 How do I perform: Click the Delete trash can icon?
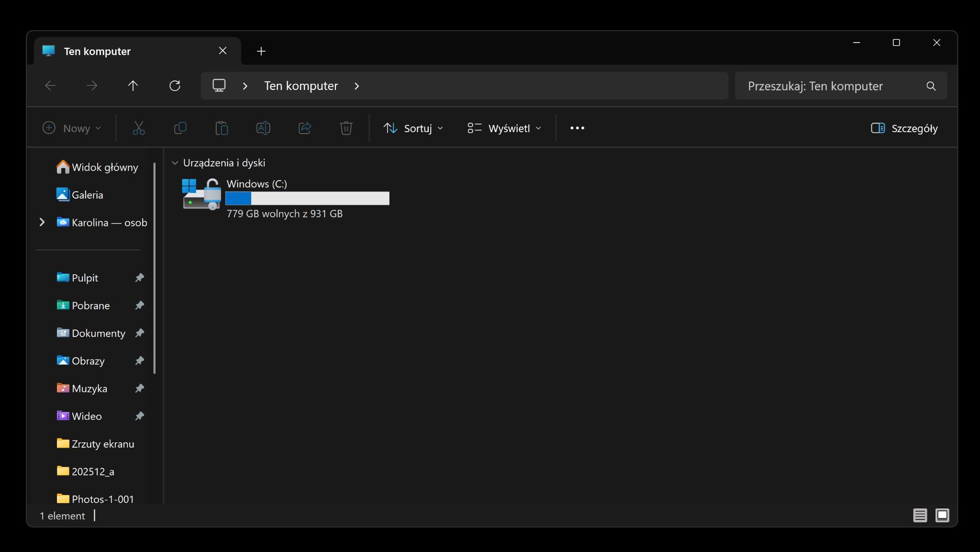346,128
